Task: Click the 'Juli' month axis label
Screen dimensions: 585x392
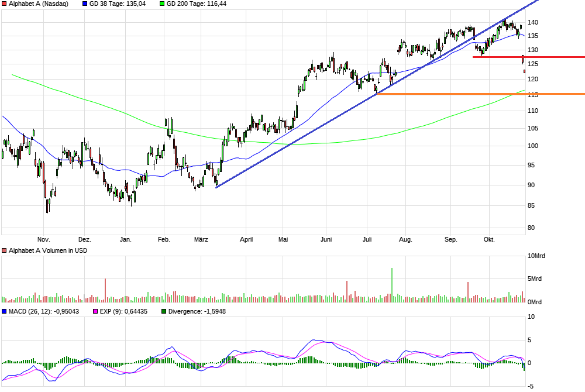Action: click(x=367, y=239)
